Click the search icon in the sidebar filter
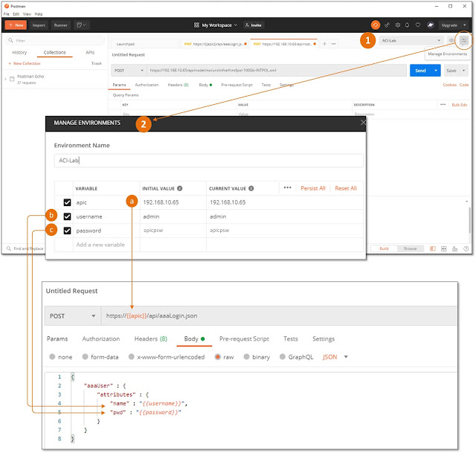Image resolution: width=476 pixels, height=453 pixels. (10, 40)
